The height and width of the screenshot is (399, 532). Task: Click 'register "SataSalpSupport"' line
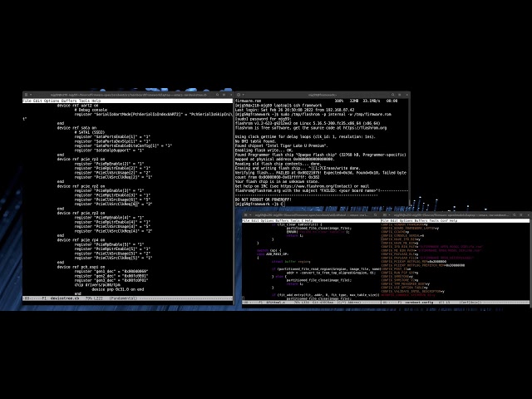coord(109,150)
